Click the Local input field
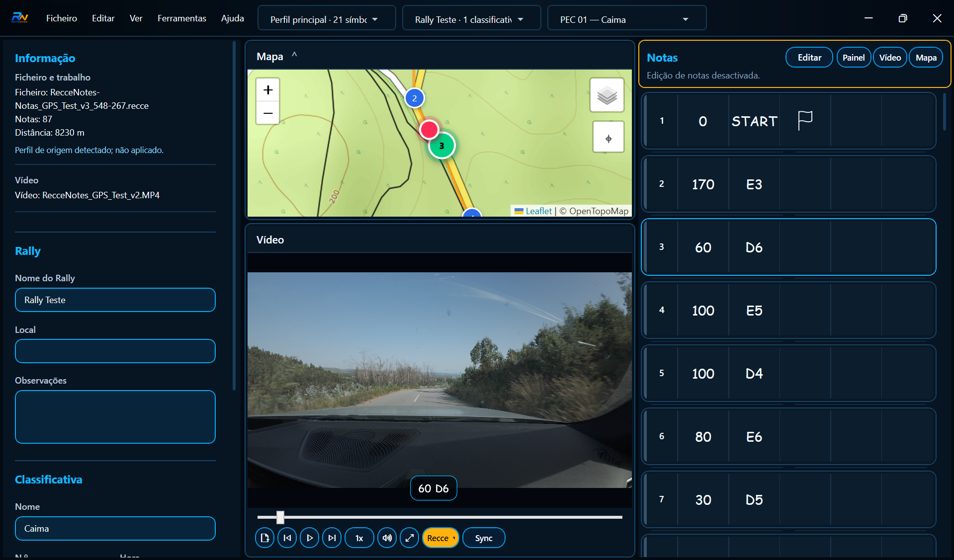The image size is (954, 560). 115,351
